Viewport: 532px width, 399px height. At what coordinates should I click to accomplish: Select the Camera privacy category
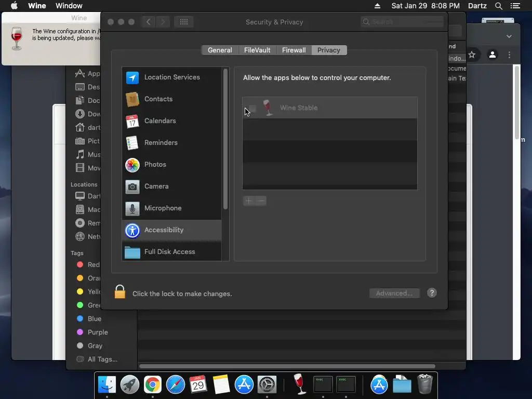[x=171, y=187]
